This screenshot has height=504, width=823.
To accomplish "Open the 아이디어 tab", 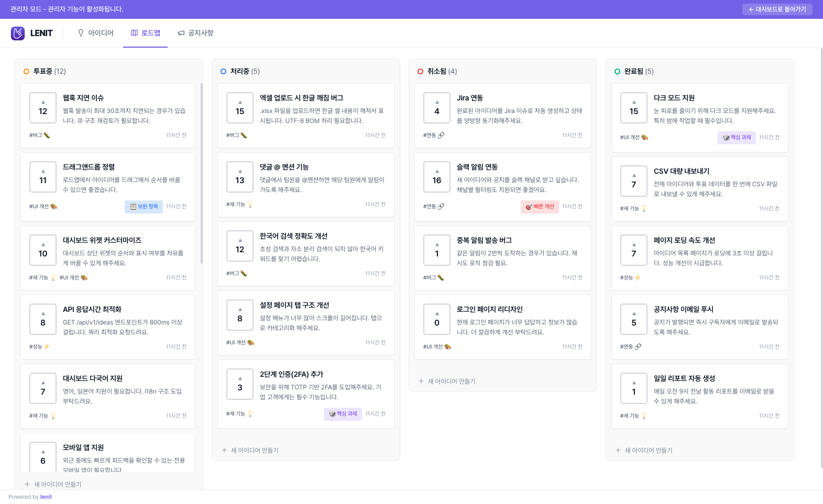I will [x=96, y=33].
